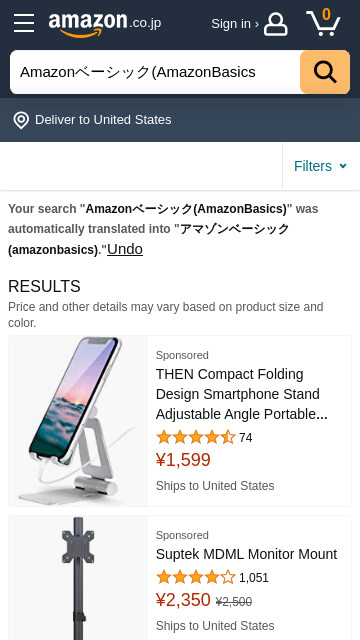Click the star rating of Suptek Monitor Mount
The width and height of the screenshot is (360, 640).
point(196,578)
